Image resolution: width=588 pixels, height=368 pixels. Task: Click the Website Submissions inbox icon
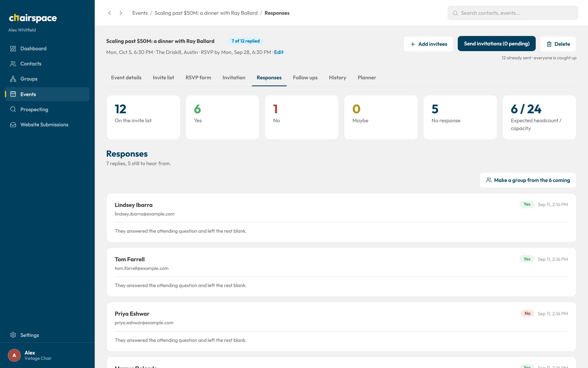(13, 124)
